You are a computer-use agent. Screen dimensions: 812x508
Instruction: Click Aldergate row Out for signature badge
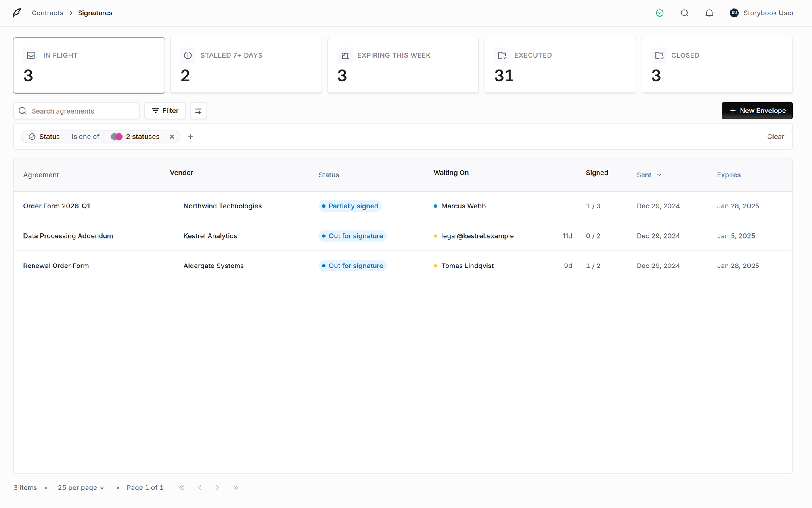(x=352, y=266)
